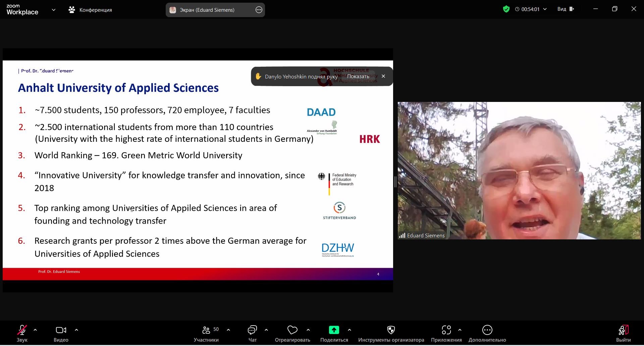Expand video options arrow next to Видео
Image resolution: width=644 pixels, height=346 pixels.
[x=76, y=330]
